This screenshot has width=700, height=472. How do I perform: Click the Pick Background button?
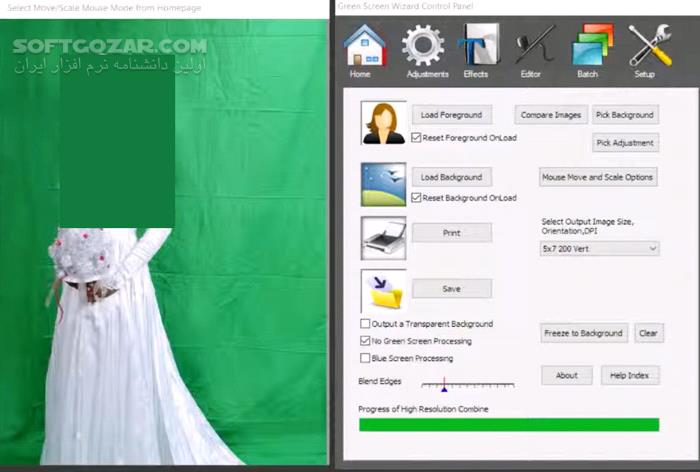(x=625, y=115)
